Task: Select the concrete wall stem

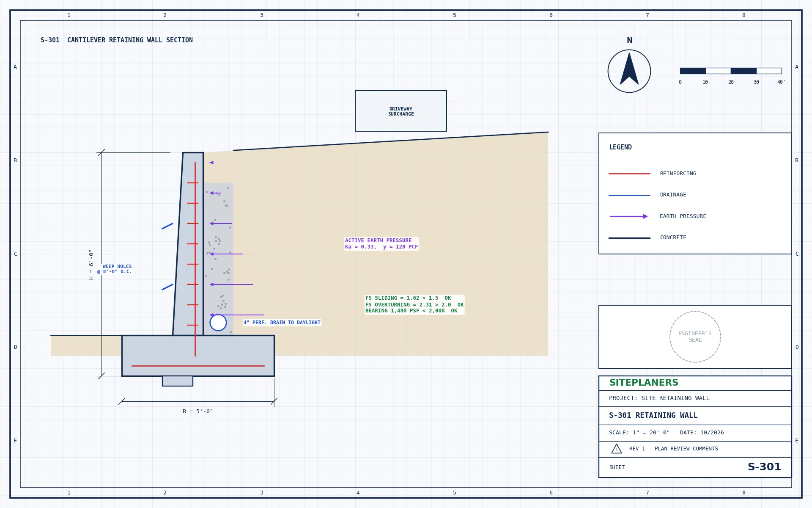Action: 189,244
